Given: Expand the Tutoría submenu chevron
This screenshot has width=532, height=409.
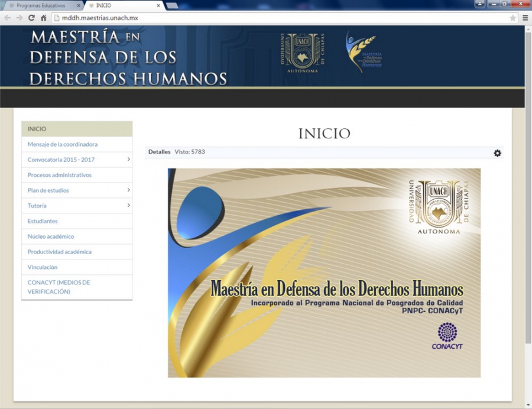Looking at the screenshot, I should click(x=129, y=205).
